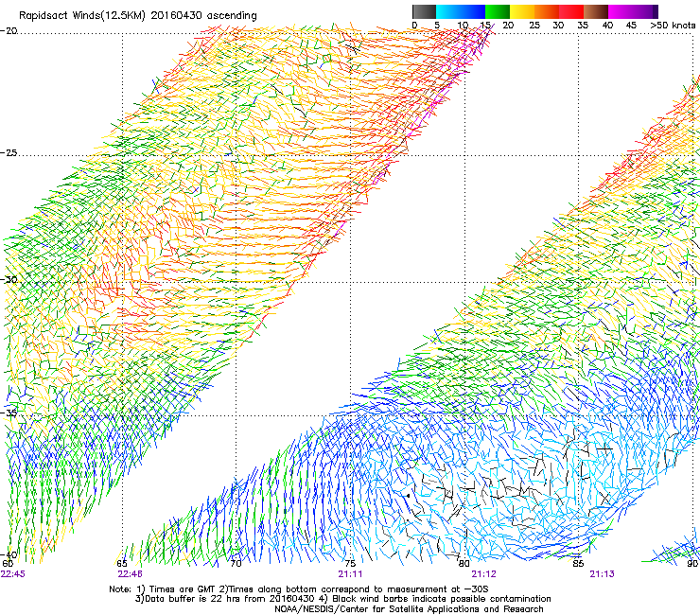Click the Rapidscat Winds title text
Screen dimensions: 700x615
point(137,16)
